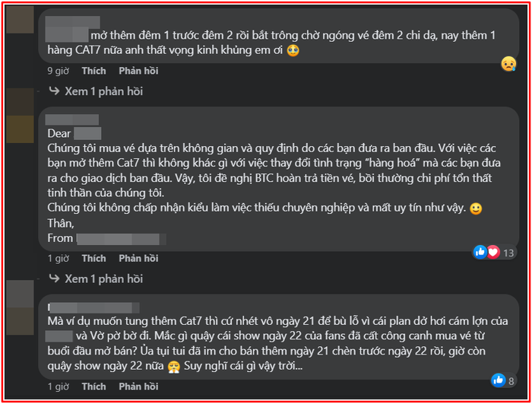Viewport: 532px width, 404px height.
Task: Open the "1 giờ" timestamp of the refund comment
Action: pos(58,259)
